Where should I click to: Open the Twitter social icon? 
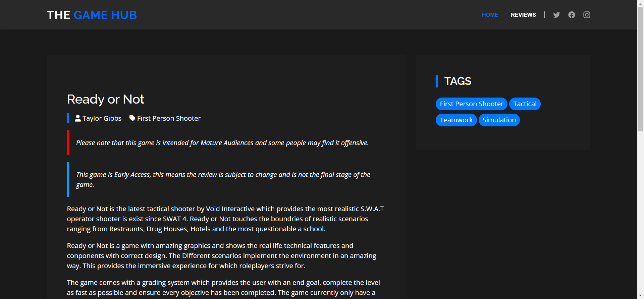(x=556, y=15)
